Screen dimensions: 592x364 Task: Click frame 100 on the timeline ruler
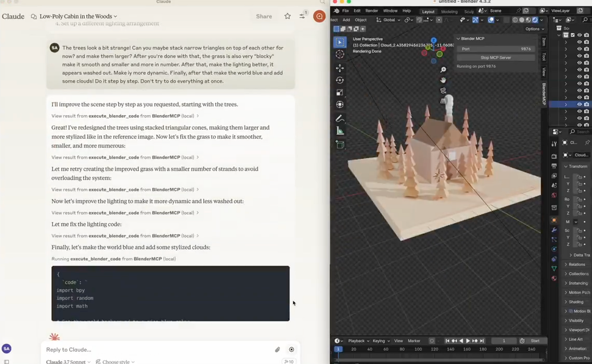[418, 349]
